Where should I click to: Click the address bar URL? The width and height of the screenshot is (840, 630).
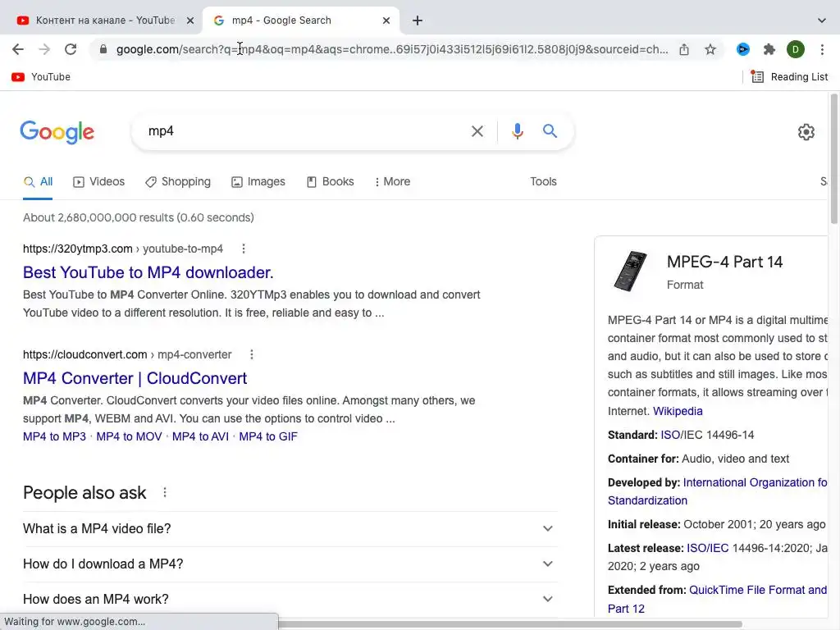point(392,49)
